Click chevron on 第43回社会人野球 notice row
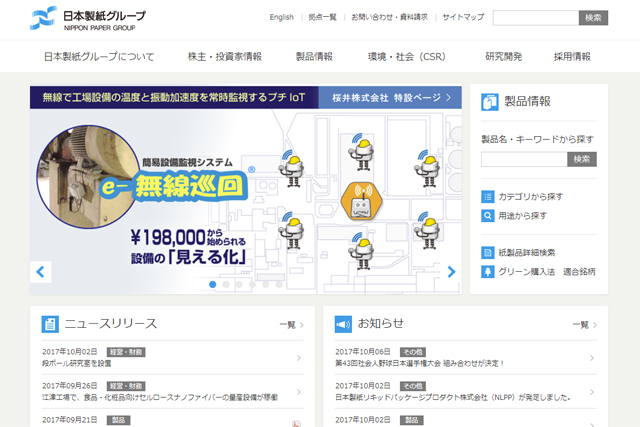This screenshot has width=640, height=427. (592, 358)
